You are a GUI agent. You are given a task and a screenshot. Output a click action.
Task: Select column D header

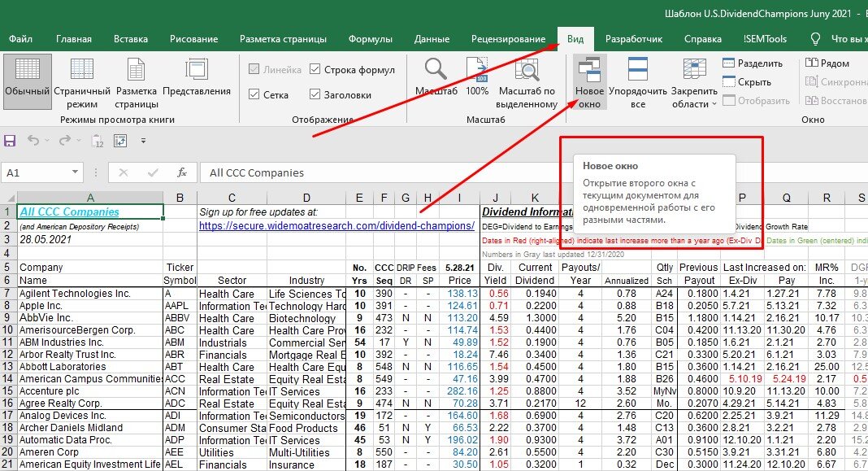point(306,198)
